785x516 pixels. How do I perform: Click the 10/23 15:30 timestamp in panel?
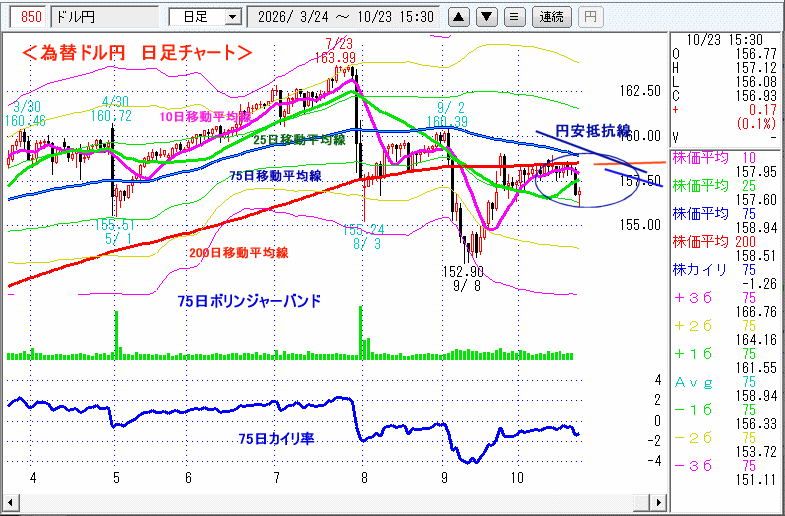coord(724,40)
